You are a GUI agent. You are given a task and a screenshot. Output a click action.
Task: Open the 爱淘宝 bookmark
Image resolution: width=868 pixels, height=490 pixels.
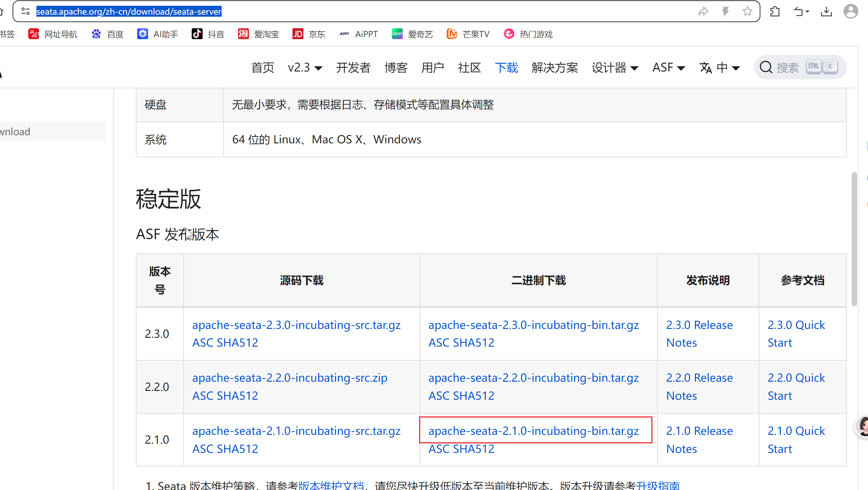258,34
